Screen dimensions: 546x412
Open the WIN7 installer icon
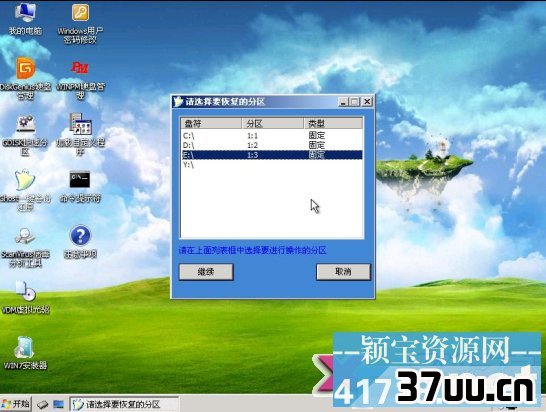coord(25,353)
